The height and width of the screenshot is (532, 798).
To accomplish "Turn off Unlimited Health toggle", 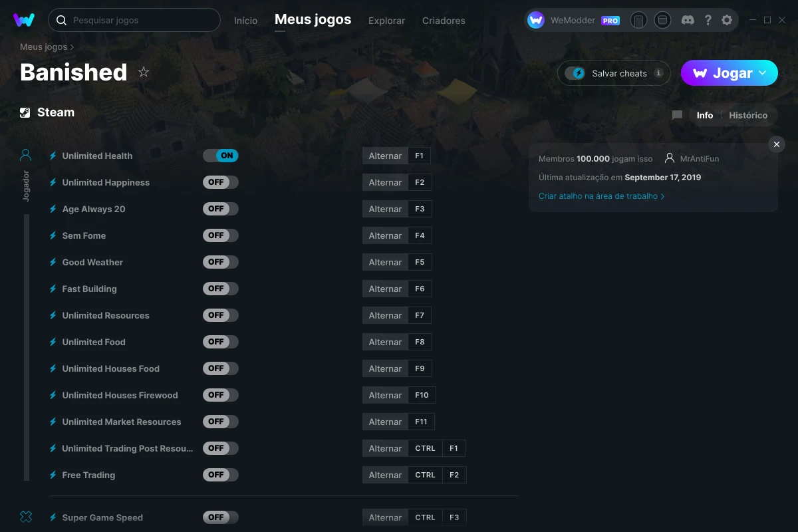I will (221, 156).
